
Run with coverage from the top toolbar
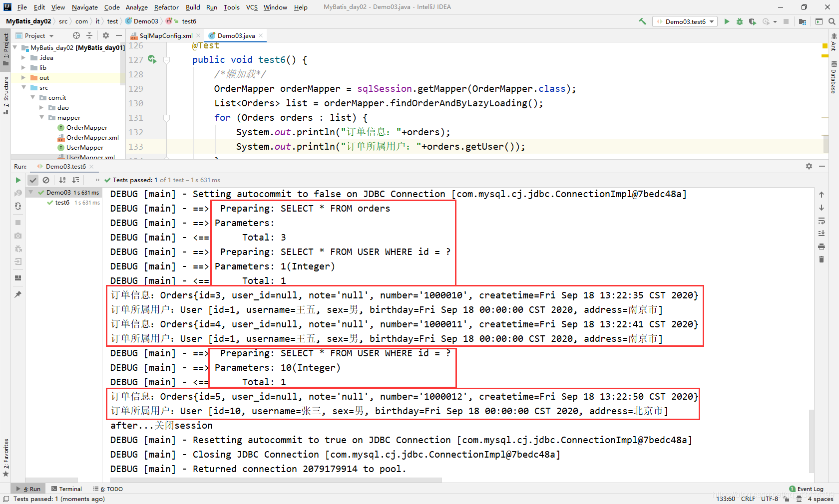tap(753, 21)
